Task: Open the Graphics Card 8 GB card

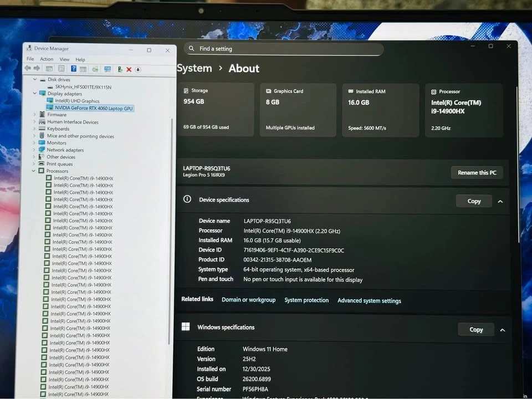Action: click(298, 110)
